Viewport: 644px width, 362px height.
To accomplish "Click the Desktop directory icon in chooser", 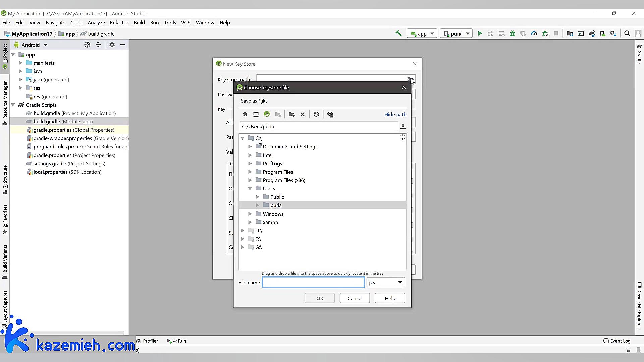I will [256, 114].
